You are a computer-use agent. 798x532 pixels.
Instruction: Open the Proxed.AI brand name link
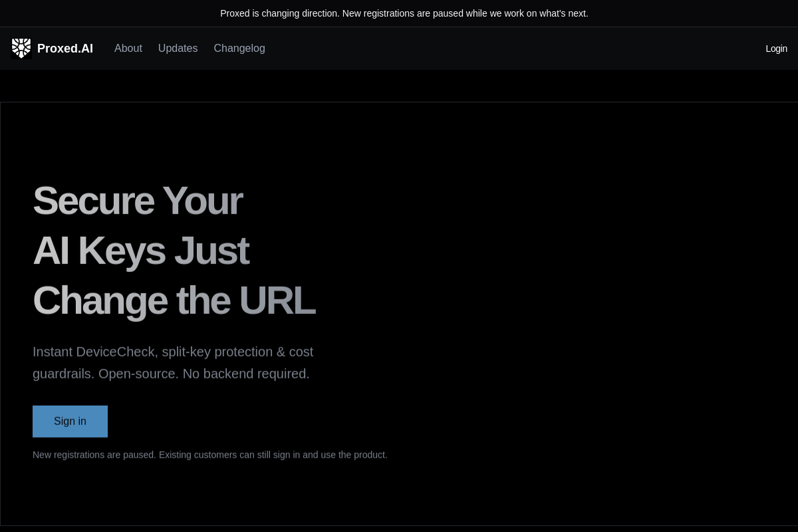click(x=65, y=49)
